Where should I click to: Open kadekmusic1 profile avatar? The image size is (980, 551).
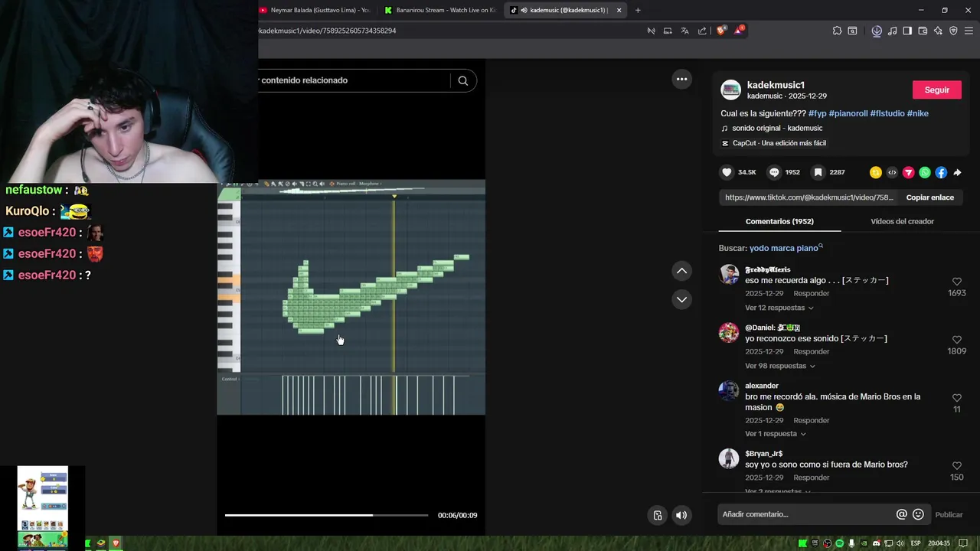click(731, 90)
